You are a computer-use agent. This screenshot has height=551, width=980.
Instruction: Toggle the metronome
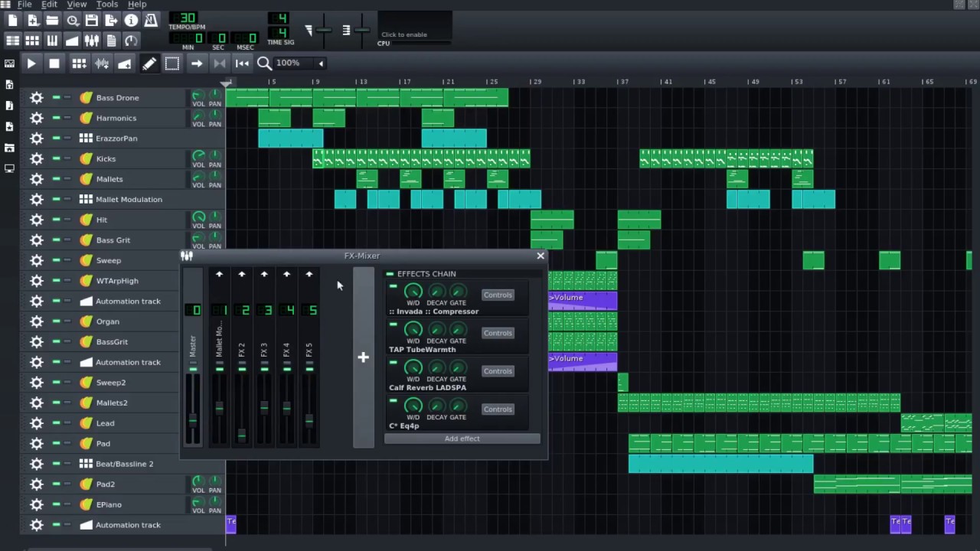(151, 21)
